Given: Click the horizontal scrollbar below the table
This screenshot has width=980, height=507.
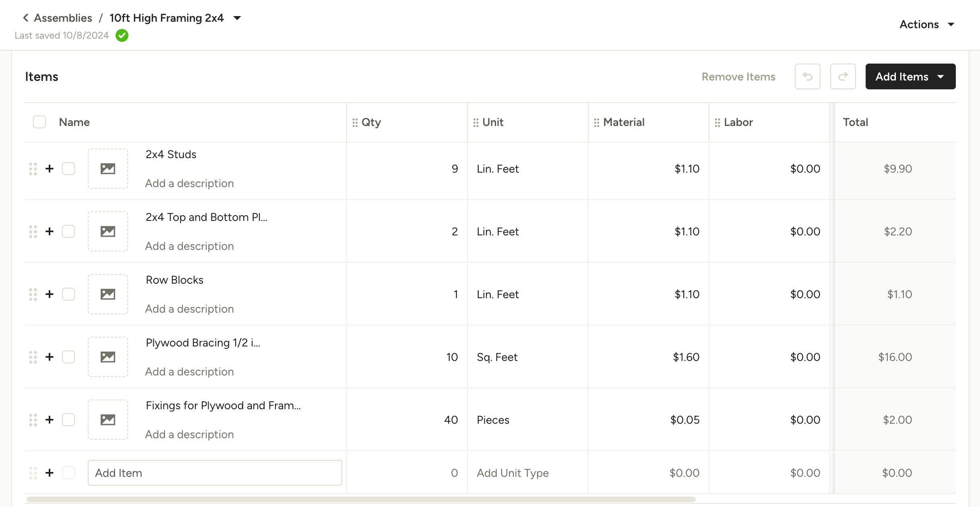Looking at the screenshot, I should (361, 499).
